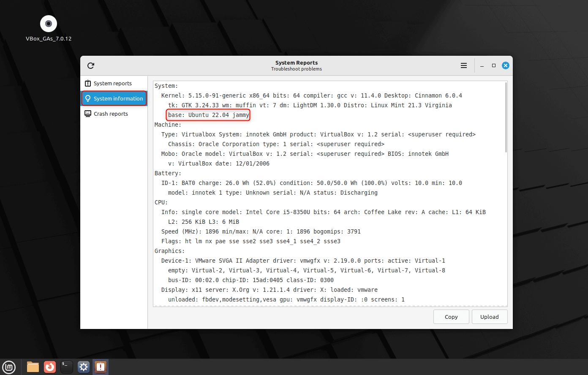This screenshot has height=375, width=588.
Task: Select the monitor icon next to Crash reports
Action: click(88, 114)
